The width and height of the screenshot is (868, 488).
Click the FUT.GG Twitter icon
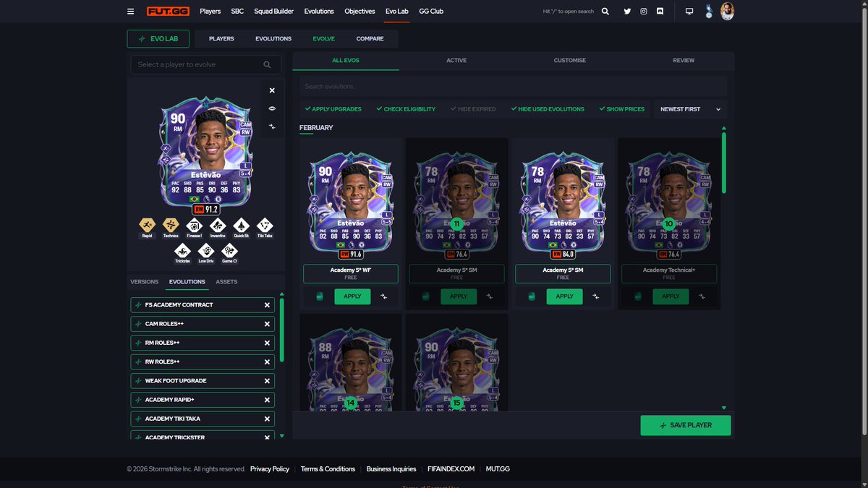point(627,11)
